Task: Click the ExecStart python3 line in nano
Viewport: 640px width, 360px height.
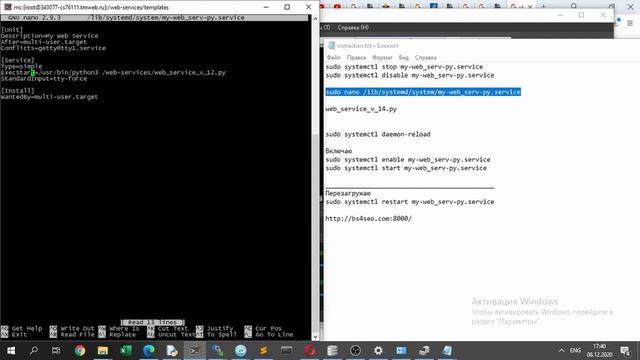Action: 113,72
